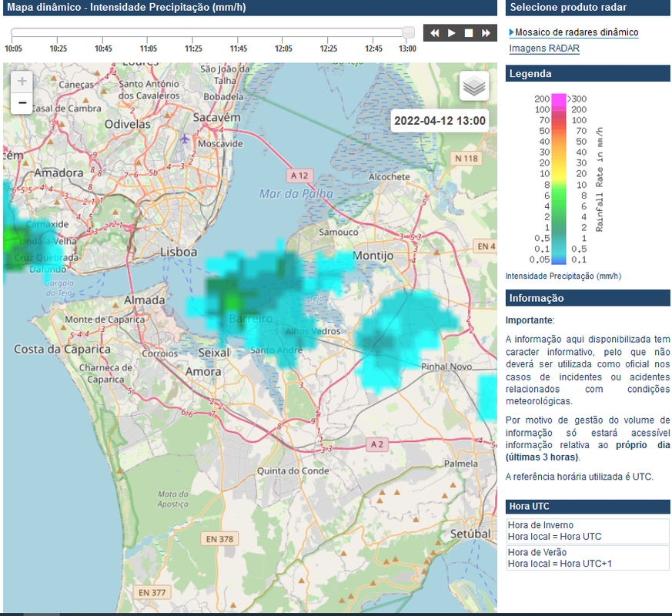
Task: Click the Selecione produto radar header
Action: [587, 7]
